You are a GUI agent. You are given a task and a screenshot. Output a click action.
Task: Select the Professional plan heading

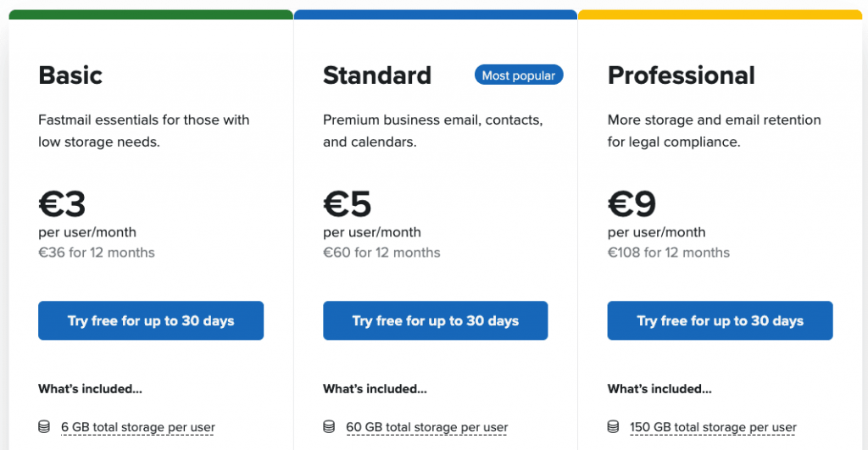682,75
